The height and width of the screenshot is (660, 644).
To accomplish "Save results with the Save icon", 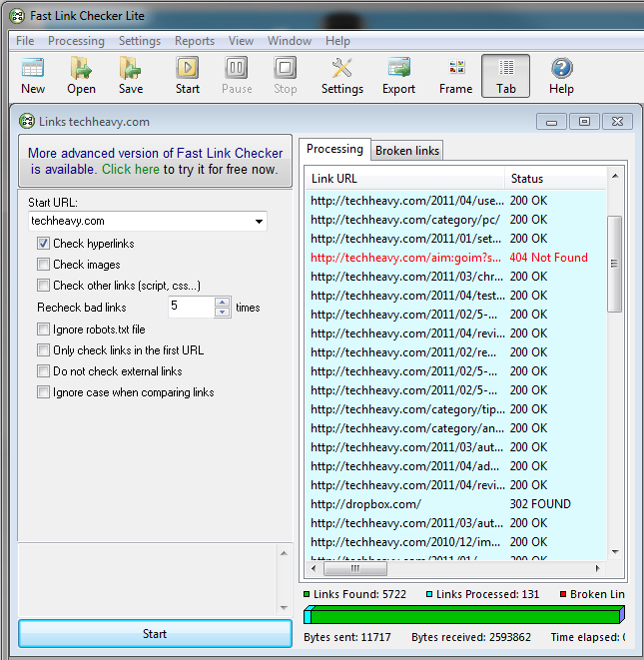I will (x=131, y=76).
